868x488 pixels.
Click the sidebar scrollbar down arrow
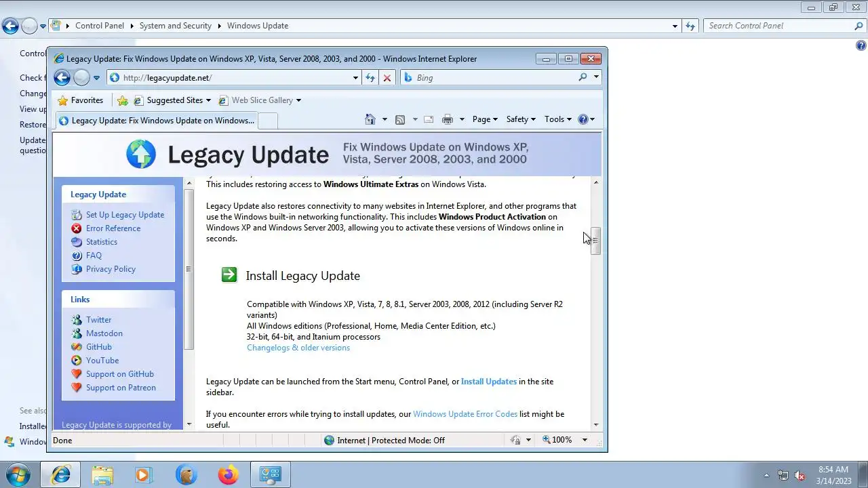189,424
